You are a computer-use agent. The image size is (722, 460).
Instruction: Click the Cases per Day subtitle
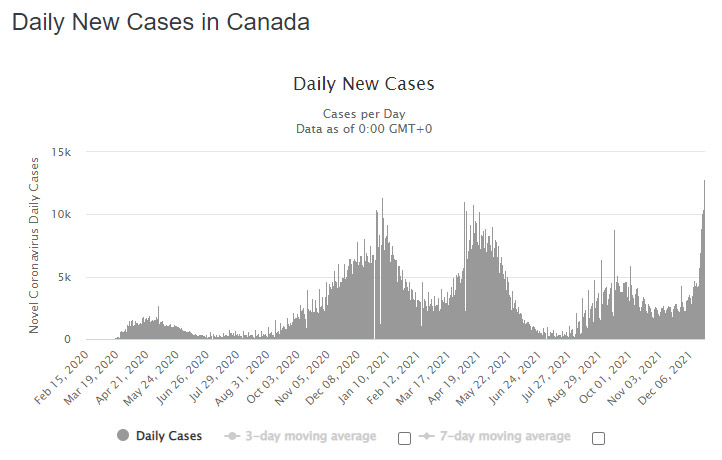(x=364, y=114)
